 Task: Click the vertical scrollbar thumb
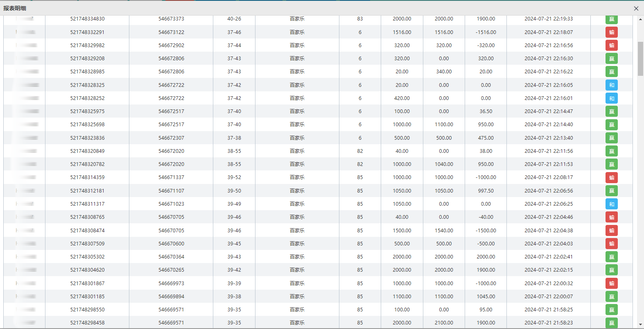(x=640, y=59)
